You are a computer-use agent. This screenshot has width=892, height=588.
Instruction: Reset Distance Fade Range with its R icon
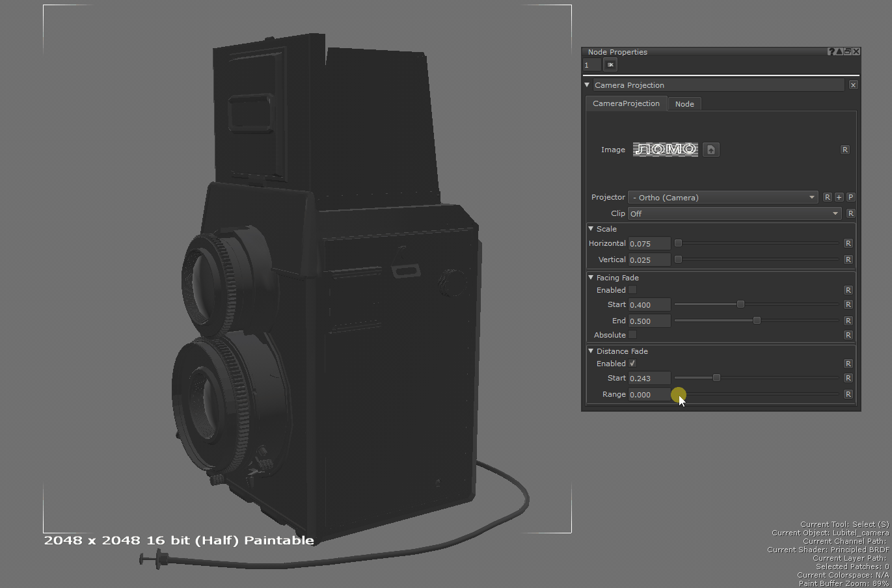click(x=848, y=394)
